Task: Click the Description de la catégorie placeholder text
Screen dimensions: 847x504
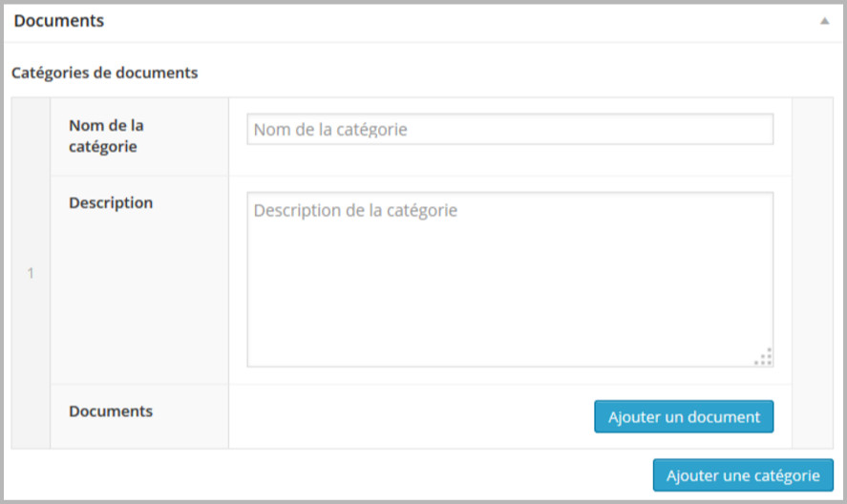Action: tap(355, 210)
